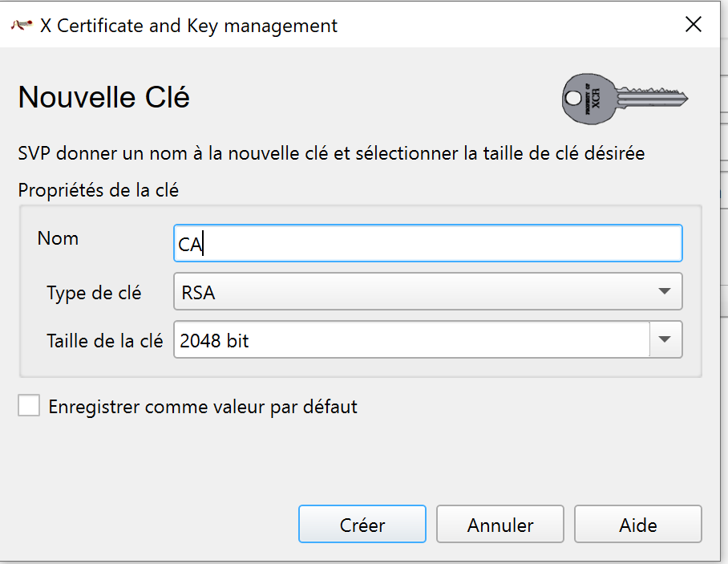728x564 pixels.
Task: Click the Type de clé label
Action: coord(94,293)
